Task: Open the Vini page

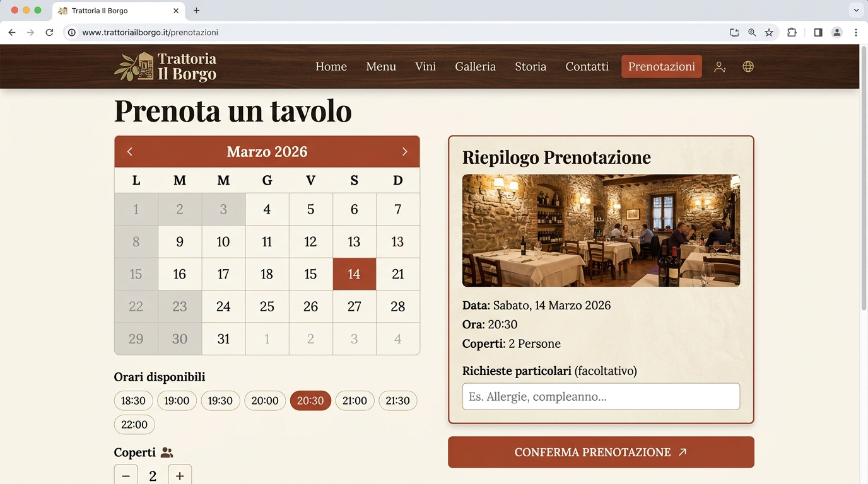Action: [425, 67]
